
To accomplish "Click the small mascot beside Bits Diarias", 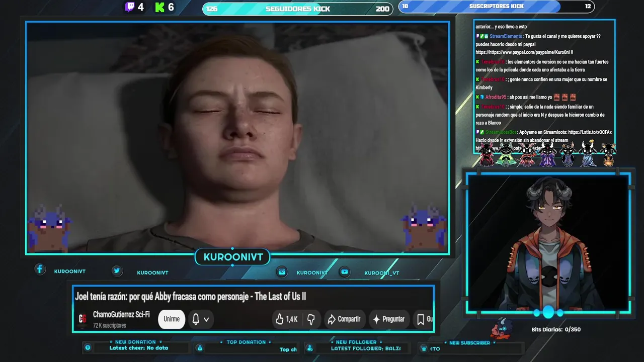I will pyautogui.click(x=502, y=328).
